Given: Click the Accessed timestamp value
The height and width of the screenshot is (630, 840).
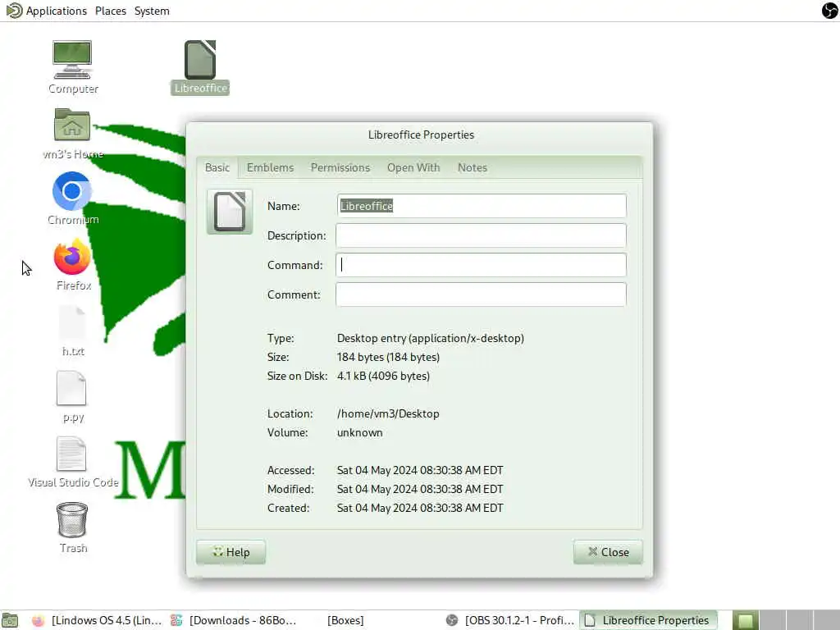Looking at the screenshot, I should pyautogui.click(x=420, y=470).
